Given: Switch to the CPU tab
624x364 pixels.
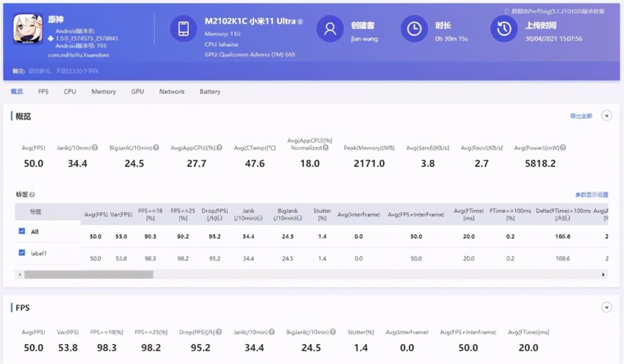Looking at the screenshot, I should (70, 92).
